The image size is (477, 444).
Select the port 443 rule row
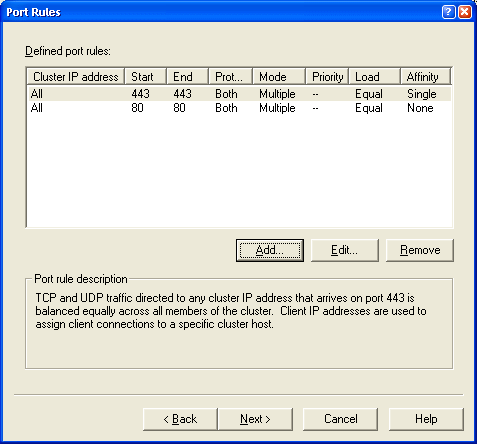tap(239, 94)
